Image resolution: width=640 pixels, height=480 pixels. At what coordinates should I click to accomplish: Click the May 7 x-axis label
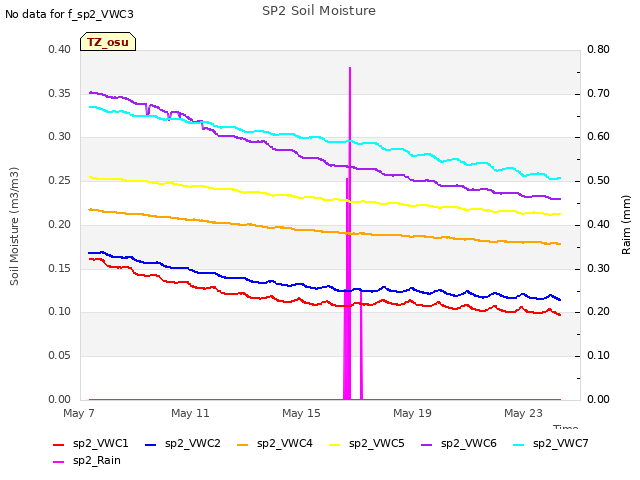click(x=79, y=413)
